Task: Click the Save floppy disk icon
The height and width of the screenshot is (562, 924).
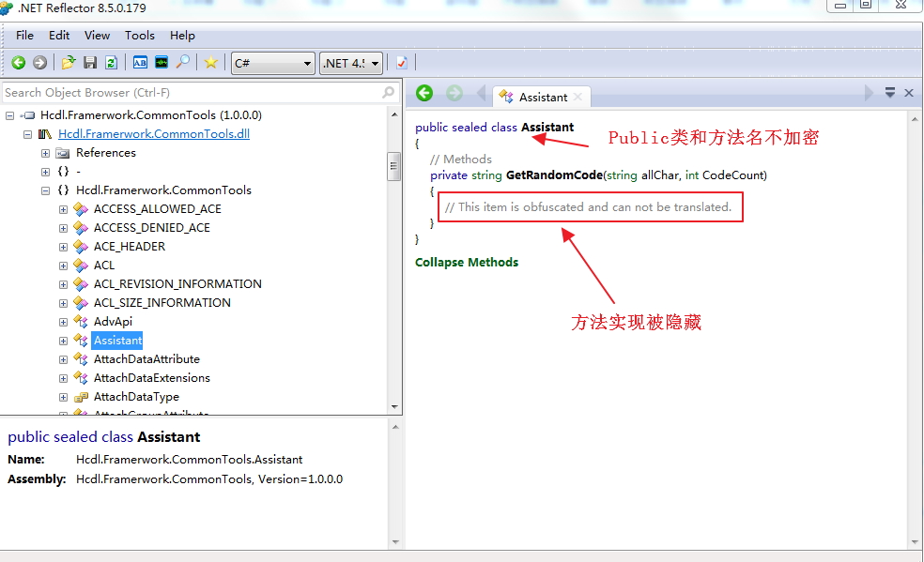Action: click(x=90, y=62)
